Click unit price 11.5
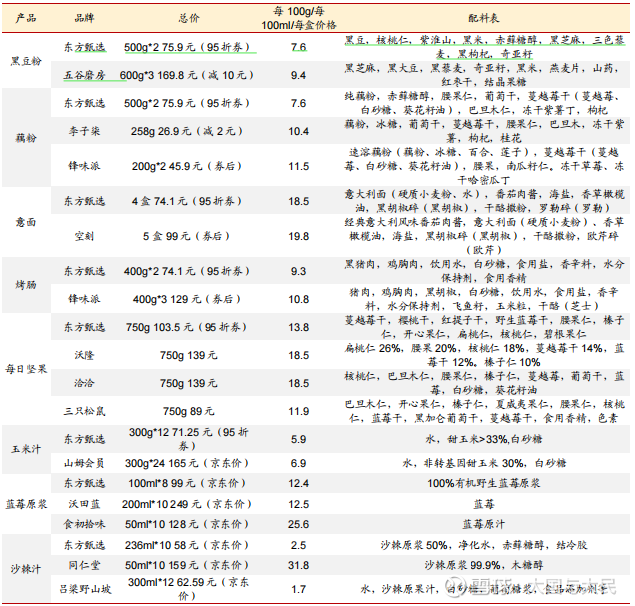The image size is (635, 606). tap(298, 166)
